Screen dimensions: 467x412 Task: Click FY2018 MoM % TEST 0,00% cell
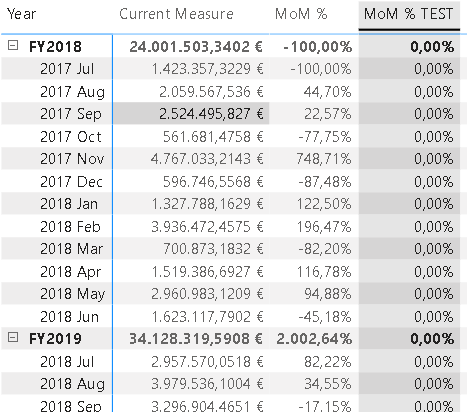point(432,47)
